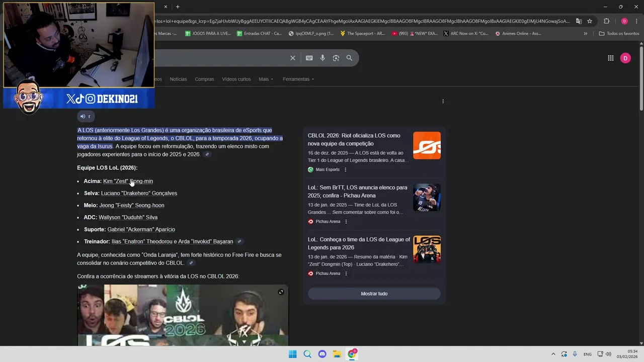Open the on-screen keyboard input tool

(x=309, y=58)
